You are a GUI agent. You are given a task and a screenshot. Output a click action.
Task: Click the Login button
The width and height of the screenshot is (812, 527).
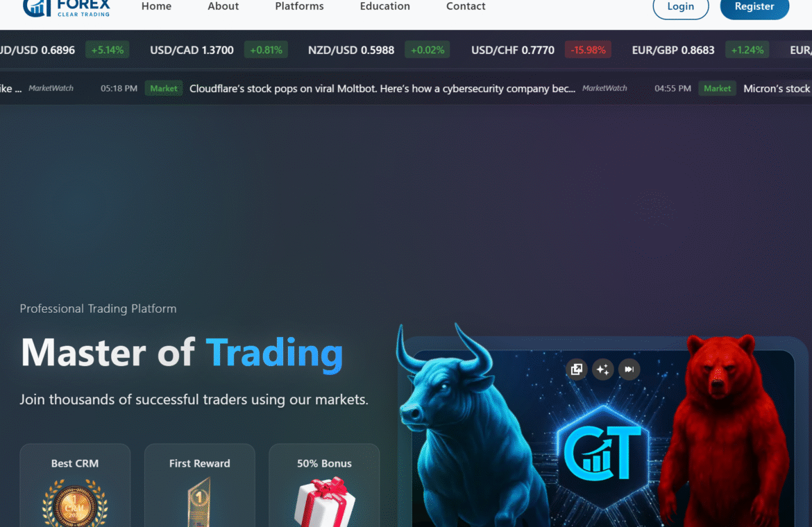tap(680, 7)
